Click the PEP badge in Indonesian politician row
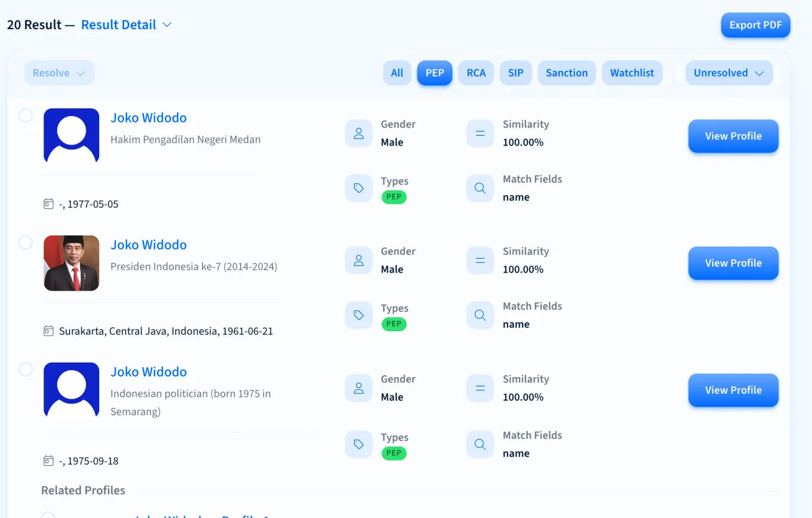 [394, 454]
